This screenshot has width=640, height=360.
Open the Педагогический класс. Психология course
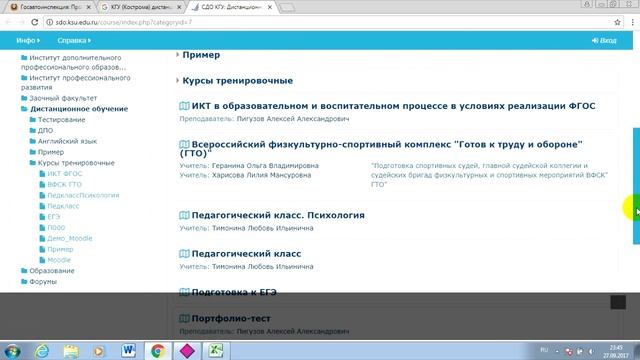278,215
